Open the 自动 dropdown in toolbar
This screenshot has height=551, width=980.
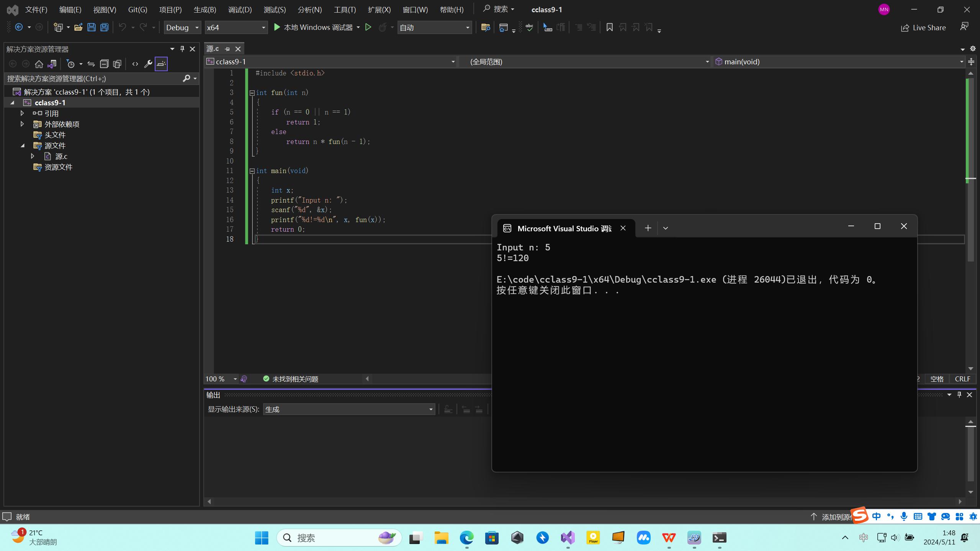[435, 28]
